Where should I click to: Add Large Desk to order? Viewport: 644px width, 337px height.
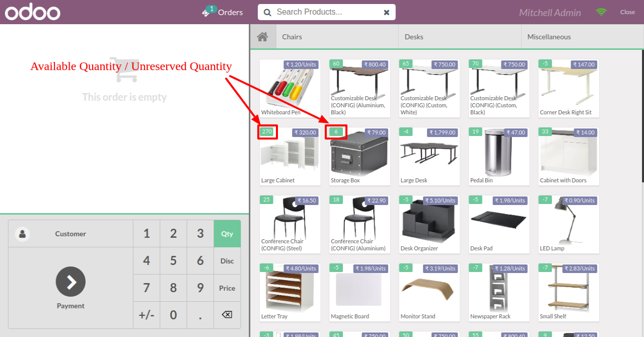[429, 156]
